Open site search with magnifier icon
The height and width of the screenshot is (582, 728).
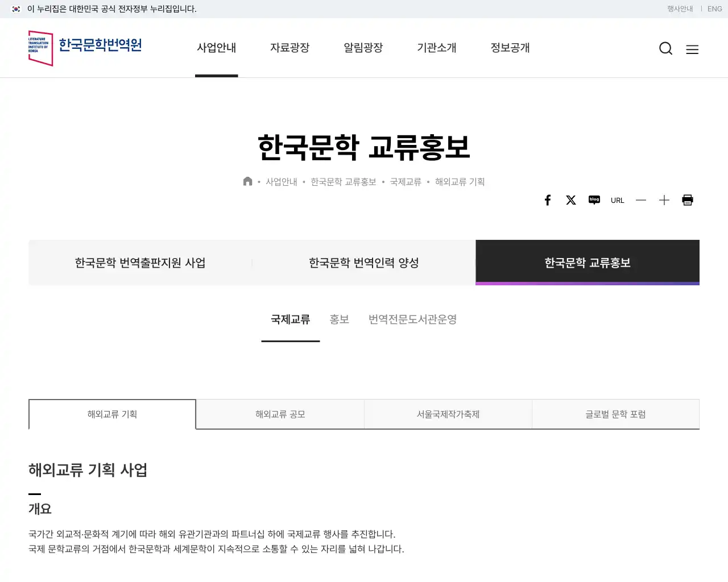click(x=665, y=48)
